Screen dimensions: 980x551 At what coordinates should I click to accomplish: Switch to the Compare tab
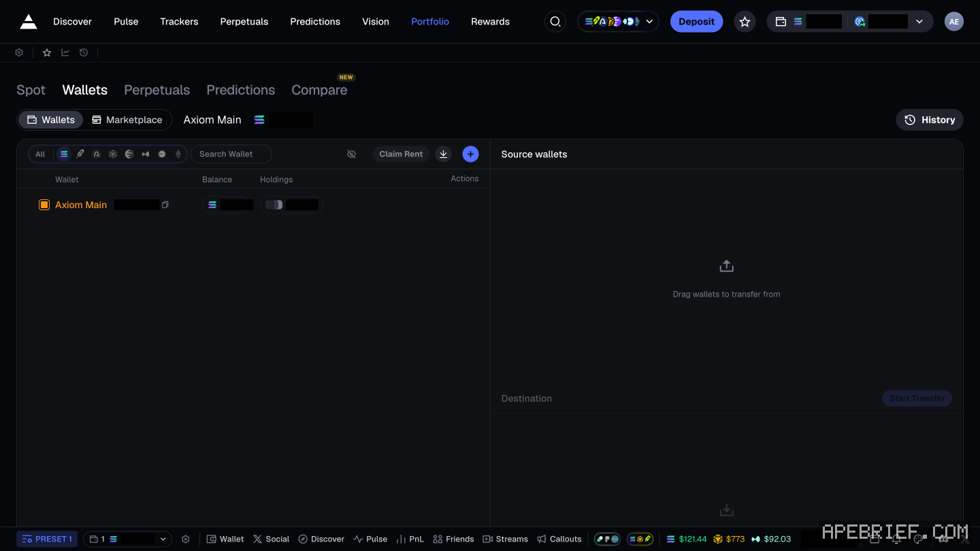(319, 90)
